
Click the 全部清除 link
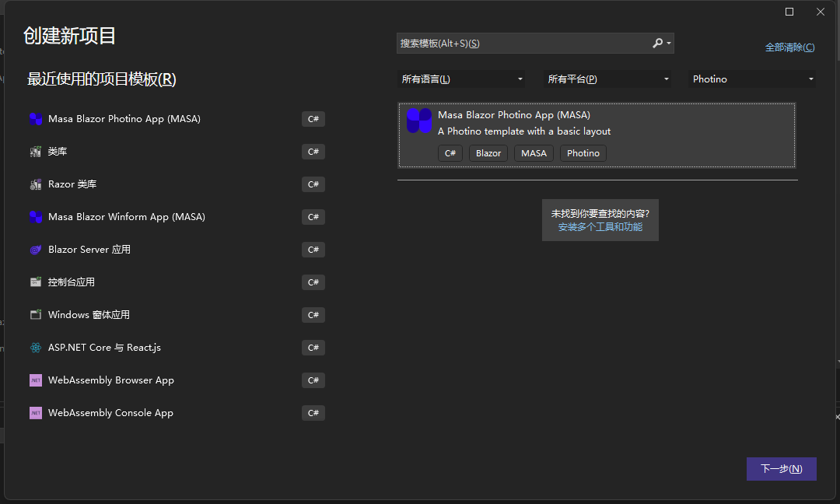[790, 47]
